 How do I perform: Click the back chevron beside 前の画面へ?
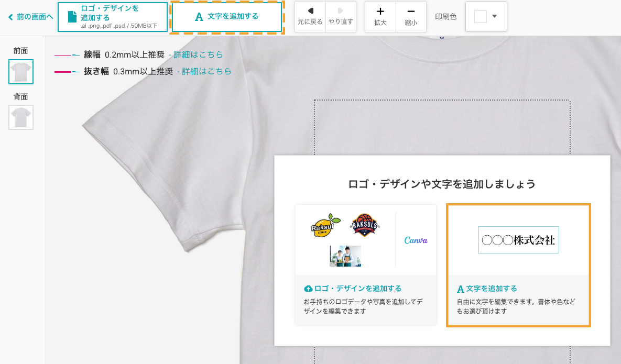(10, 17)
